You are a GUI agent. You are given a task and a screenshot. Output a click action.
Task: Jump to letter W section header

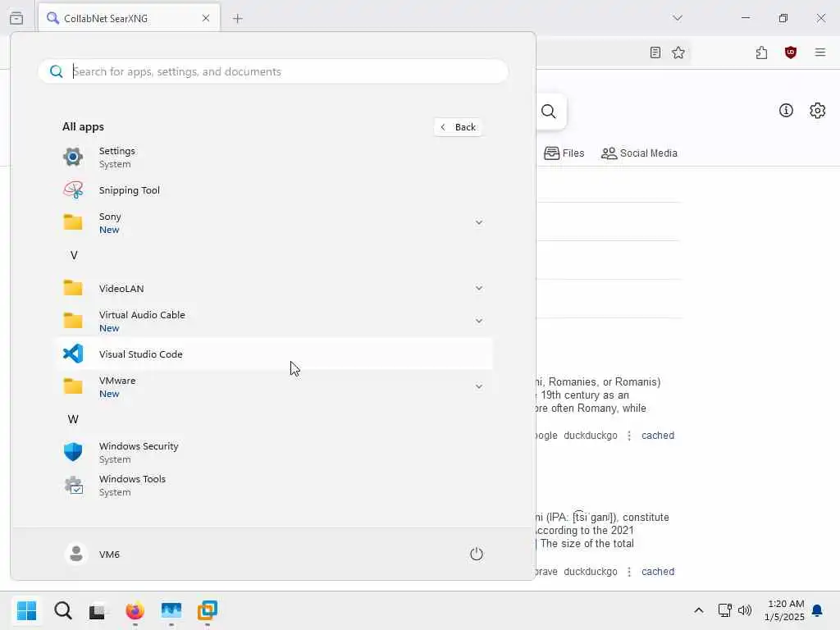pyautogui.click(x=73, y=419)
